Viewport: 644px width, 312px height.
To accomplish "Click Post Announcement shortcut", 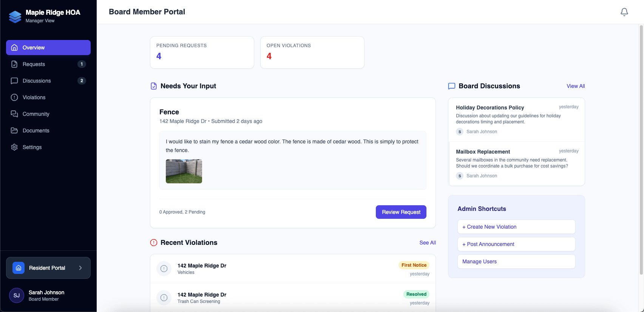I will tap(516, 244).
